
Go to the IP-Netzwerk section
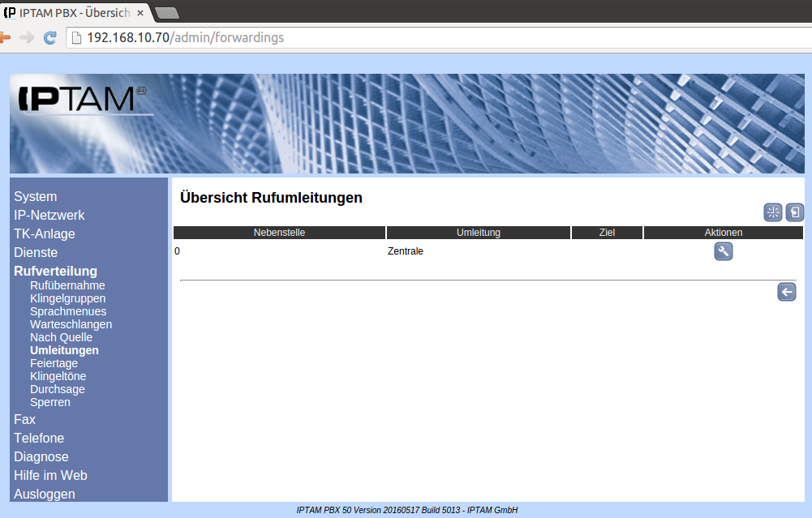tap(49, 215)
